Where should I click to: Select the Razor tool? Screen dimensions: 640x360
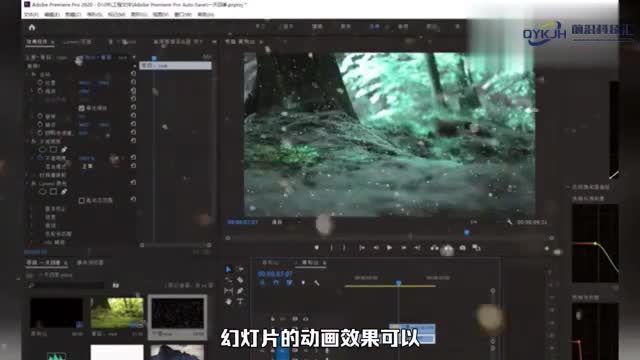(x=240, y=280)
